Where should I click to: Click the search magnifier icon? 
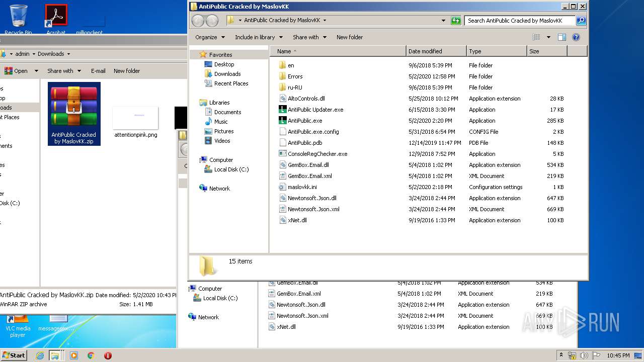pos(581,21)
